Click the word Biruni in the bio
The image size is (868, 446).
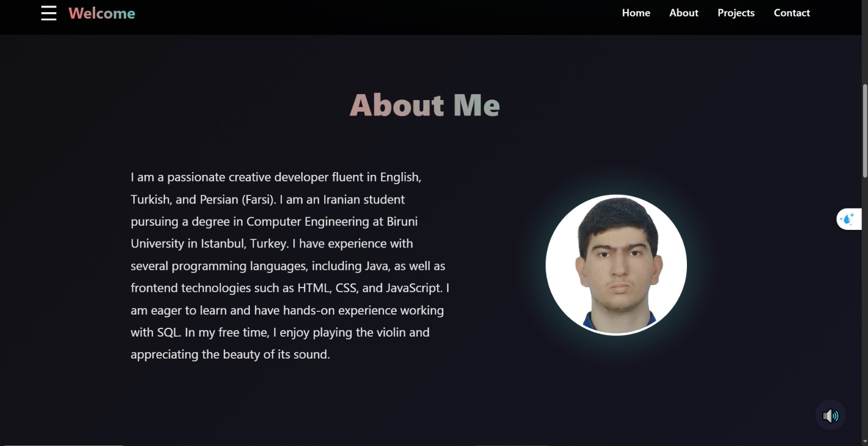402,222
